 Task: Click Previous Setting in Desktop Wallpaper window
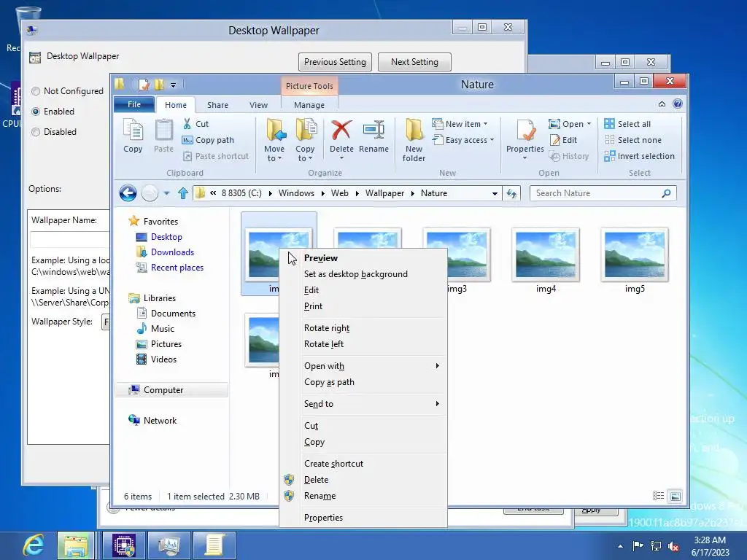tap(335, 62)
